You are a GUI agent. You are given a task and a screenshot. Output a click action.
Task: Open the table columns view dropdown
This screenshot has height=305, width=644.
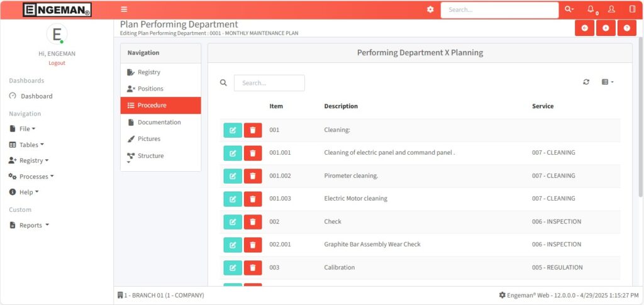(x=608, y=82)
